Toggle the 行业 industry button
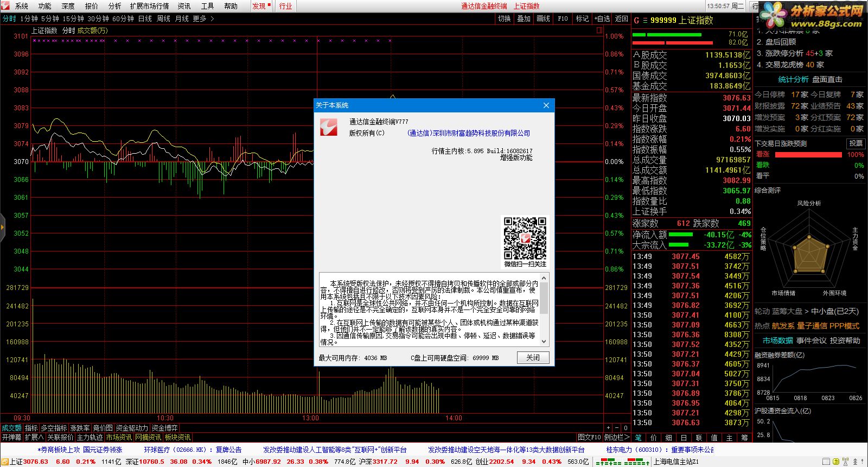 (285, 6)
